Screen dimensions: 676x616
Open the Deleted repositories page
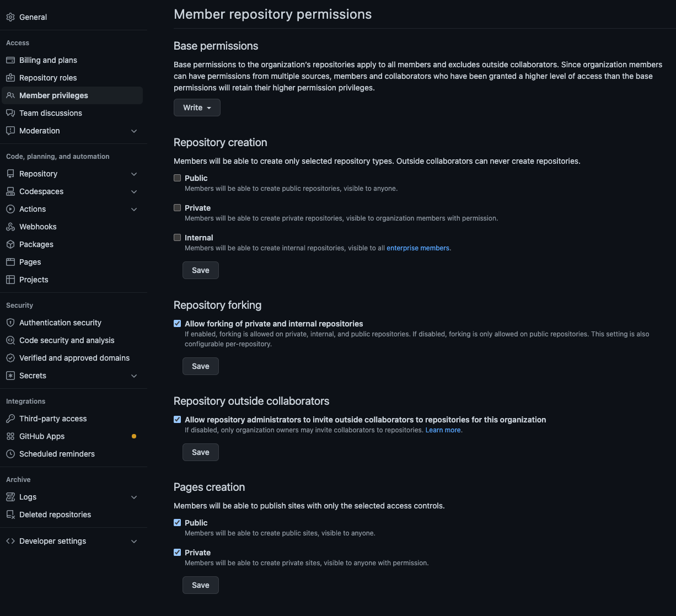coord(55,515)
